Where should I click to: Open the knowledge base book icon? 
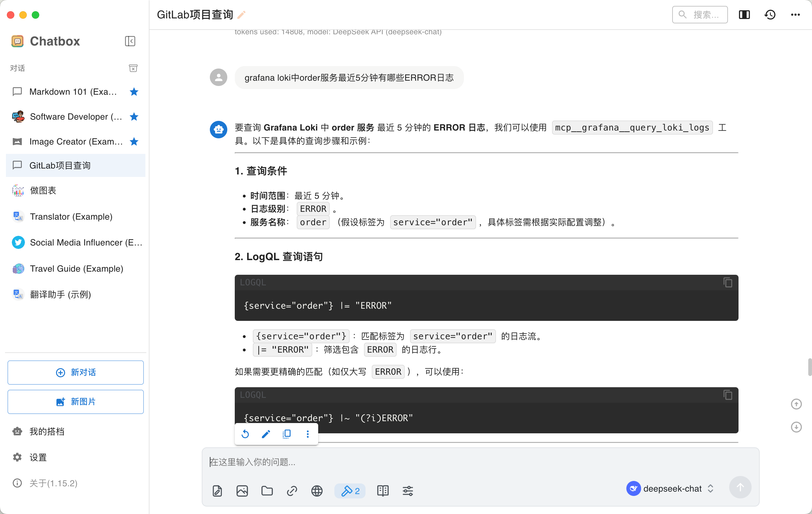383,491
